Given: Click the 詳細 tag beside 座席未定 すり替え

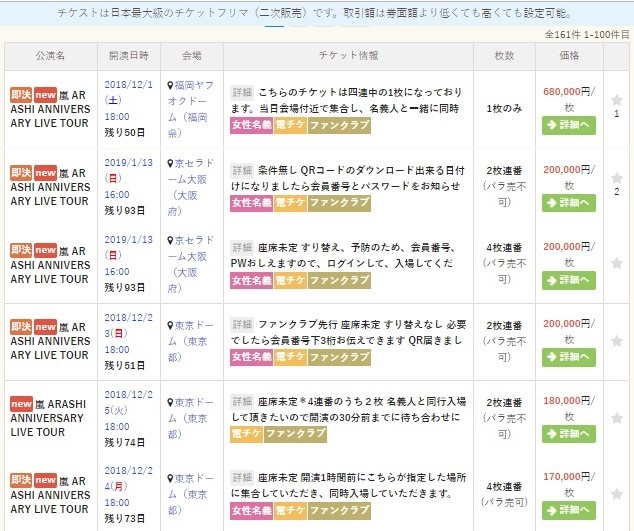Looking at the screenshot, I should coord(242,247).
